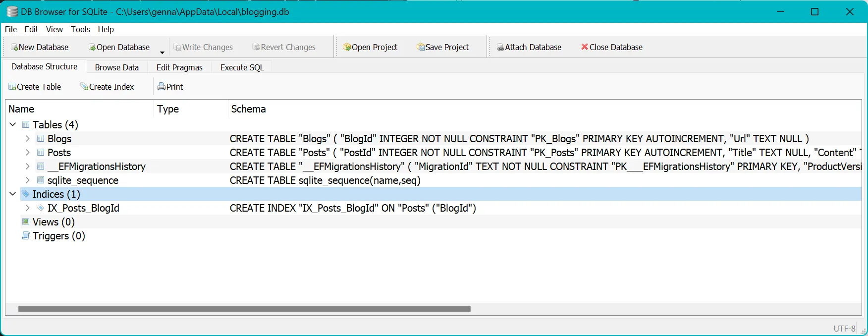Expand the IX_Posts_BlogId index row
This screenshot has height=336, width=868.
(x=27, y=208)
